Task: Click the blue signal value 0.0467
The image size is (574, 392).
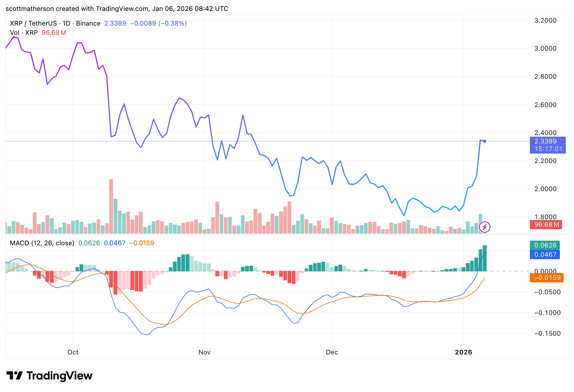Action: tap(115, 243)
